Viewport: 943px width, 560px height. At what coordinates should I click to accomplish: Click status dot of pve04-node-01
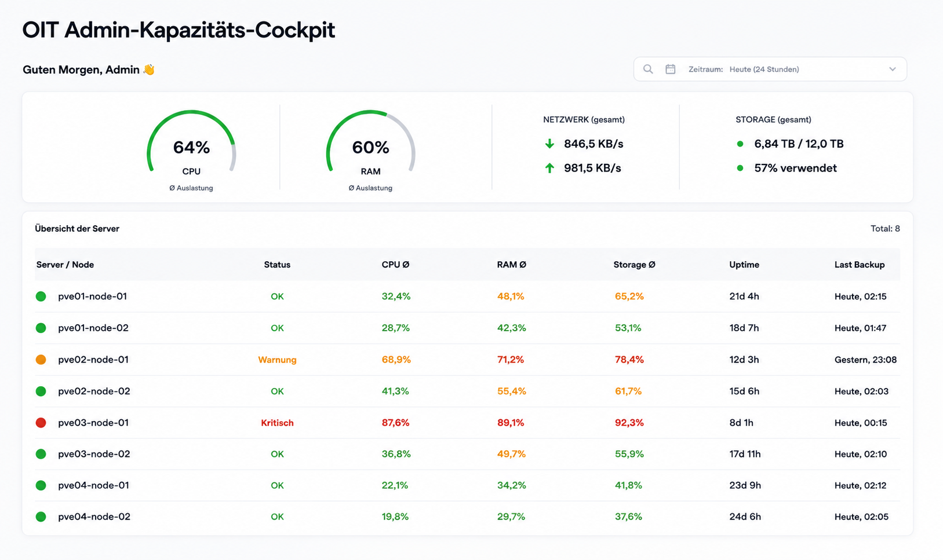click(x=41, y=485)
